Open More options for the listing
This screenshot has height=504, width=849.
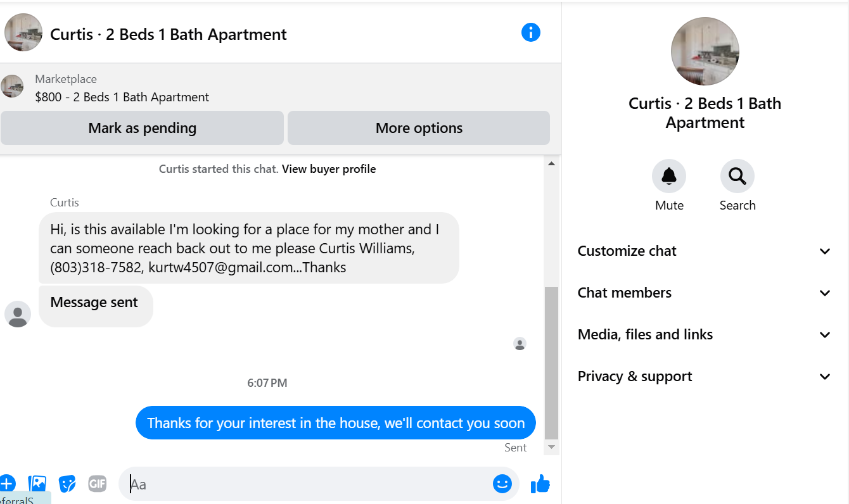[x=419, y=128]
